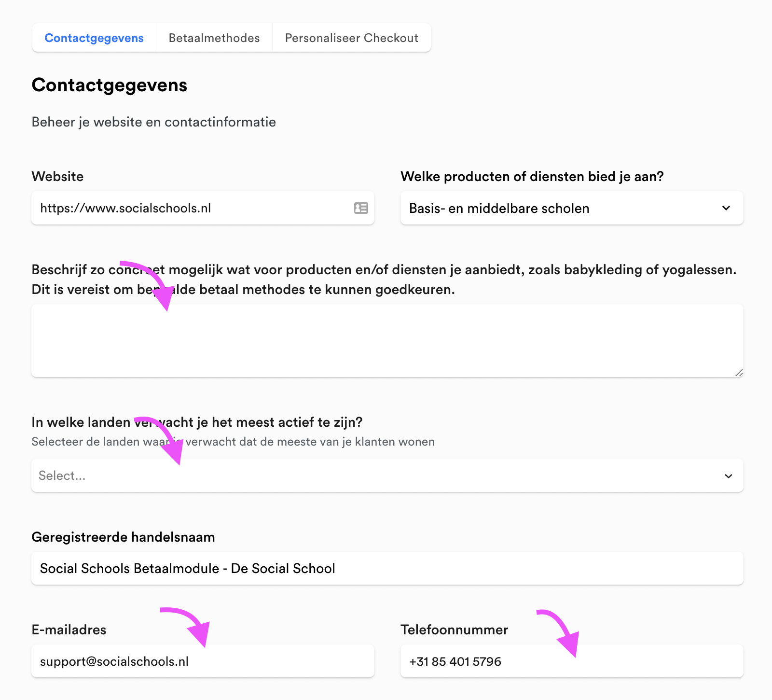
Task: Click the 'Website' field label
Action: [57, 177]
